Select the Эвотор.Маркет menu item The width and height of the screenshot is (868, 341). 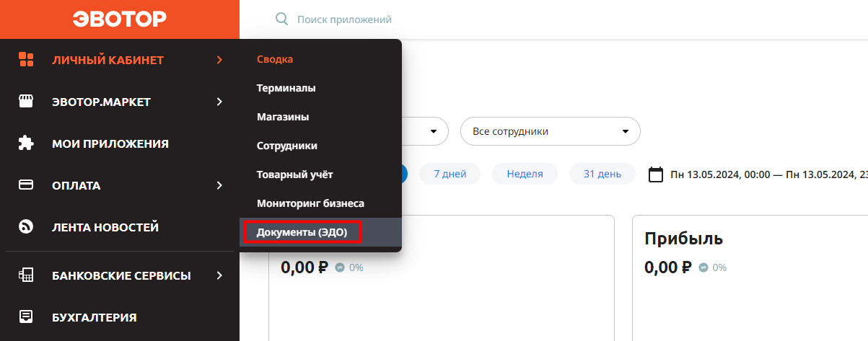120,102
